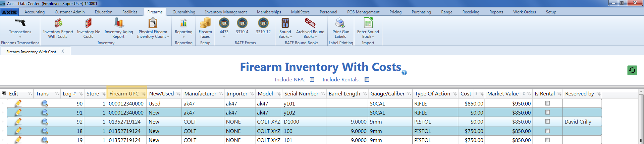
Task: Close the Firearm Inventory With Cost tab
Action: [x=63, y=51]
